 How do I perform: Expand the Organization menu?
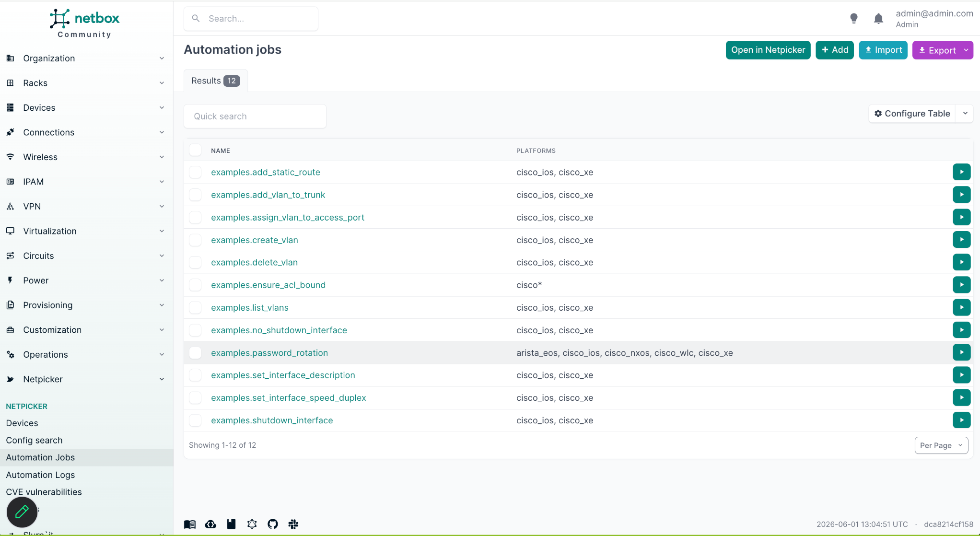86,58
